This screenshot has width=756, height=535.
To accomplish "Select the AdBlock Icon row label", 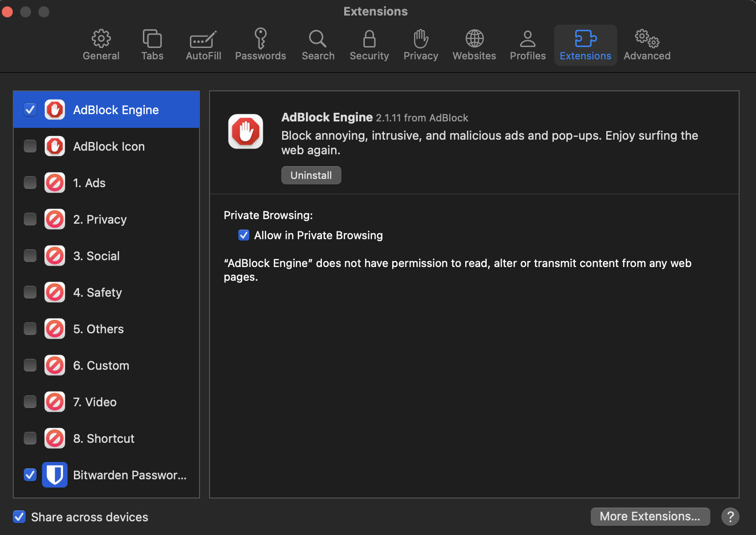I will [x=109, y=147].
